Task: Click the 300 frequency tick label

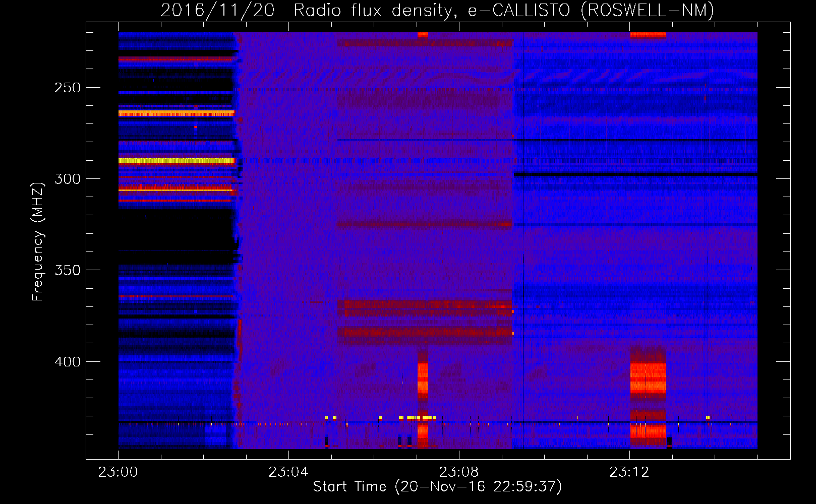Action: pyautogui.click(x=68, y=179)
